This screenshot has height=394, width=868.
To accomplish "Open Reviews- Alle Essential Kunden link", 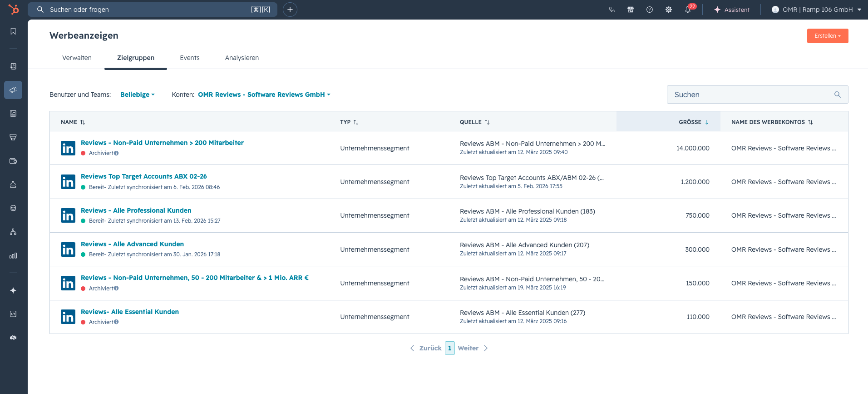I will coord(130,312).
